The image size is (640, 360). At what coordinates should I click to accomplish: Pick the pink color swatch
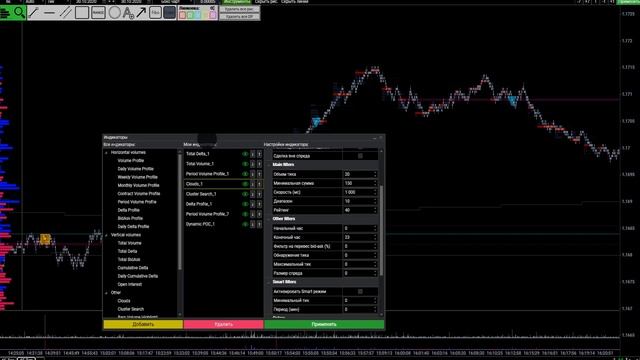[183, 15]
